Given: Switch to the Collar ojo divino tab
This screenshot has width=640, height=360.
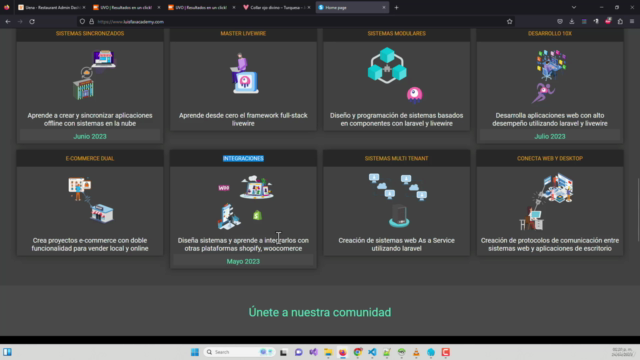Looking at the screenshot, I should tap(276, 7).
